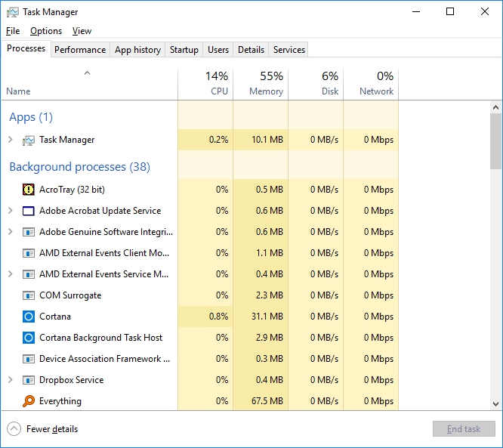
Task: Click the AMD External Events Service icon
Action: click(29, 274)
